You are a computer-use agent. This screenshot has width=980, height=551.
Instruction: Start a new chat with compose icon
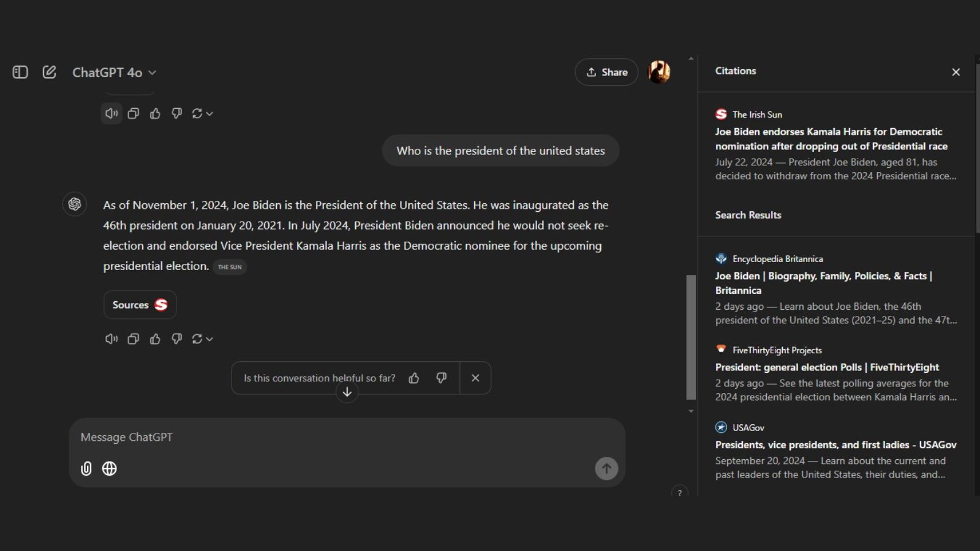click(50, 72)
